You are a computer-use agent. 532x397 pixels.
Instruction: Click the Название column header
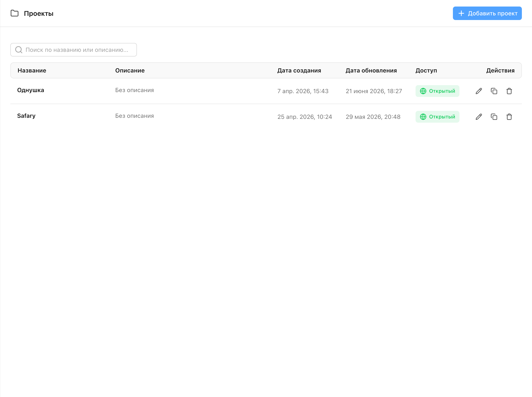(32, 70)
